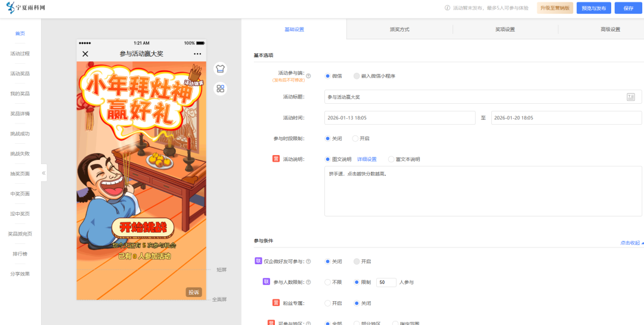Click the 活动锦囊 badge in the preview
This screenshot has width=644, height=325.
(195, 76)
